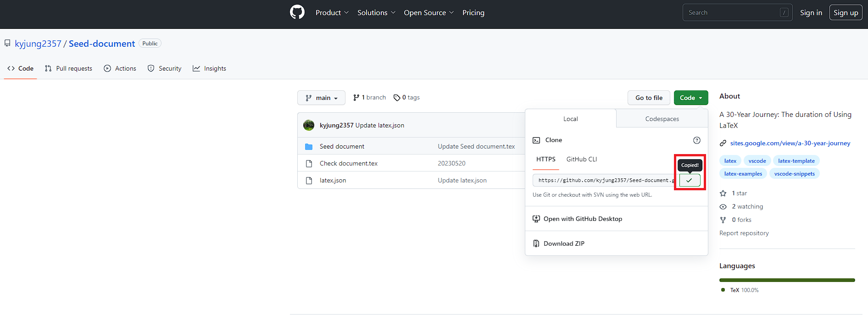View the 2 watching link
Viewport: 868px width, 315px height.
[741, 206]
